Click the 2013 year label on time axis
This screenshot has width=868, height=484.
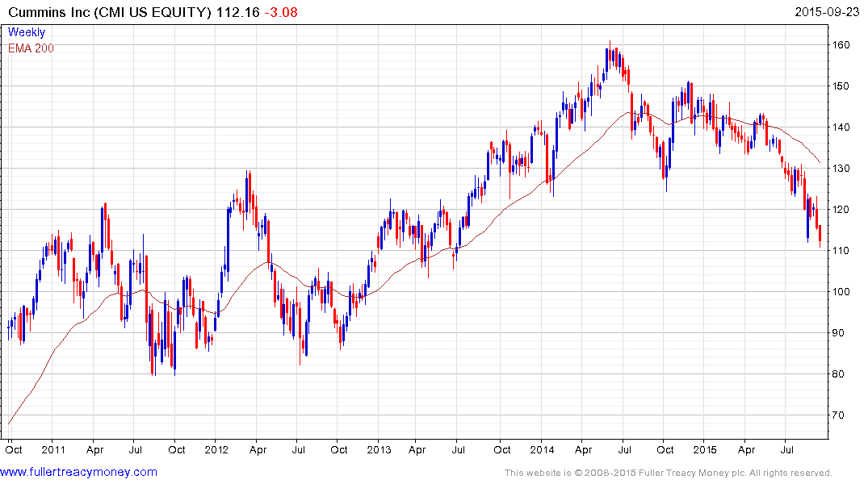point(379,449)
